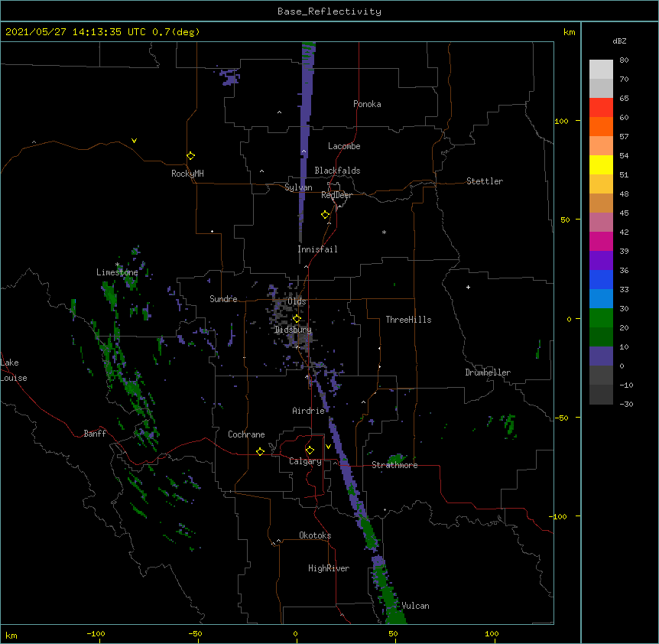The width and height of the screenshot is (659, 644).
Task: Click the Banff map label
Action: pyautogui.click(x=95, y=434)
